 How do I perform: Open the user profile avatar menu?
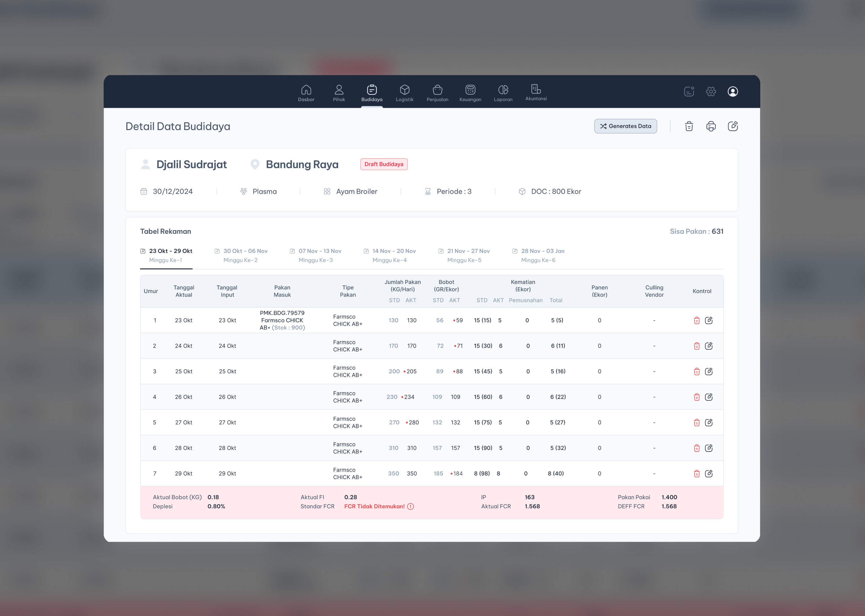733,91
